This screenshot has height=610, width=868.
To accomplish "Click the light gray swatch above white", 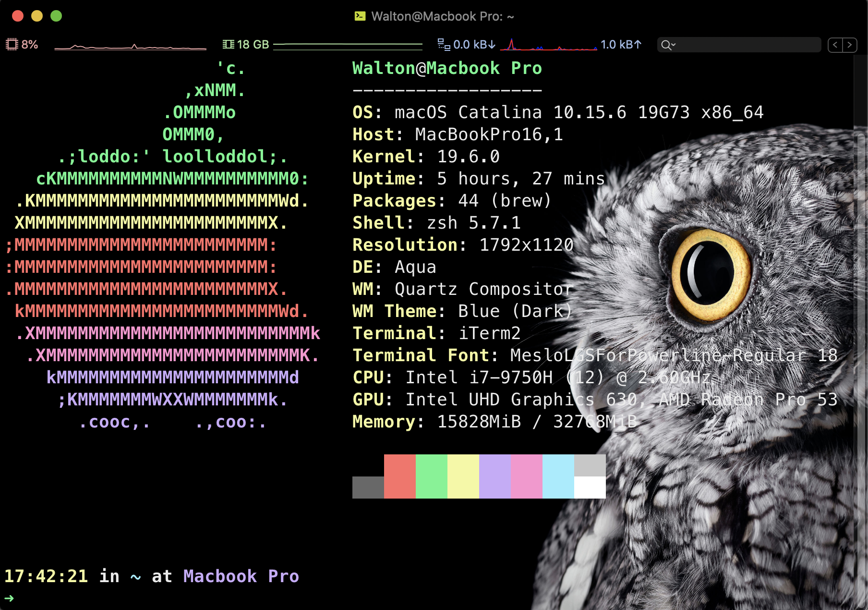I will 590,465.
